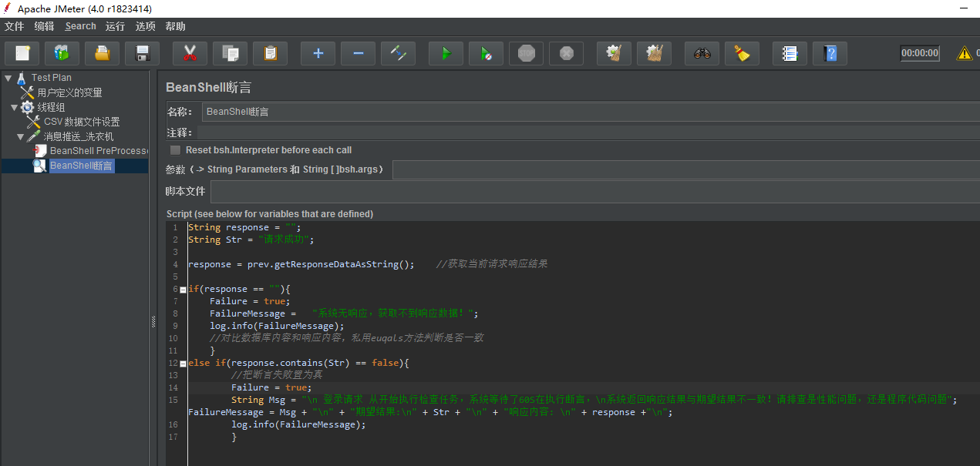Viewport: 980px width, 466px height.
Task: Collapse all tree nodes with minus icon
Action: [x=358, y=53]
